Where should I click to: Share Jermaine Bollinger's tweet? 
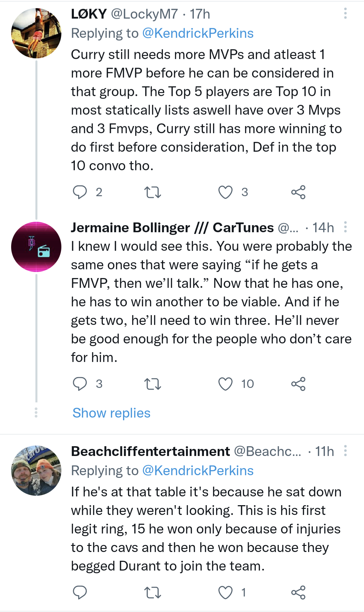[298, 384]
